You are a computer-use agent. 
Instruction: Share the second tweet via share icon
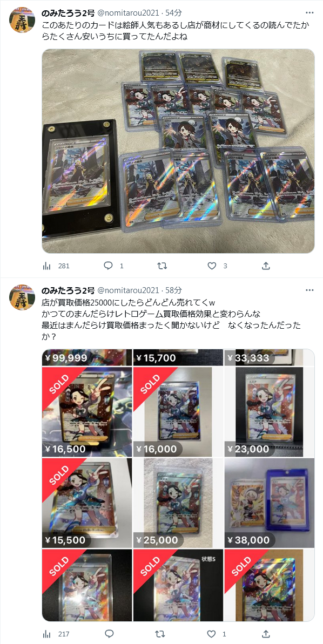266,634
